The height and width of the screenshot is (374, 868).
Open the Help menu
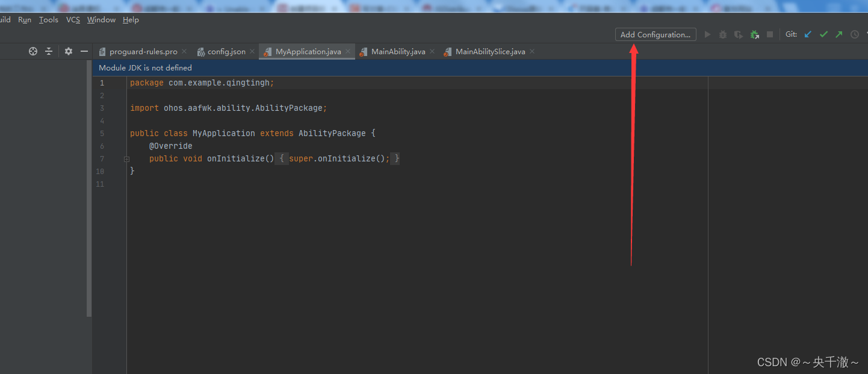coord(131,20)
